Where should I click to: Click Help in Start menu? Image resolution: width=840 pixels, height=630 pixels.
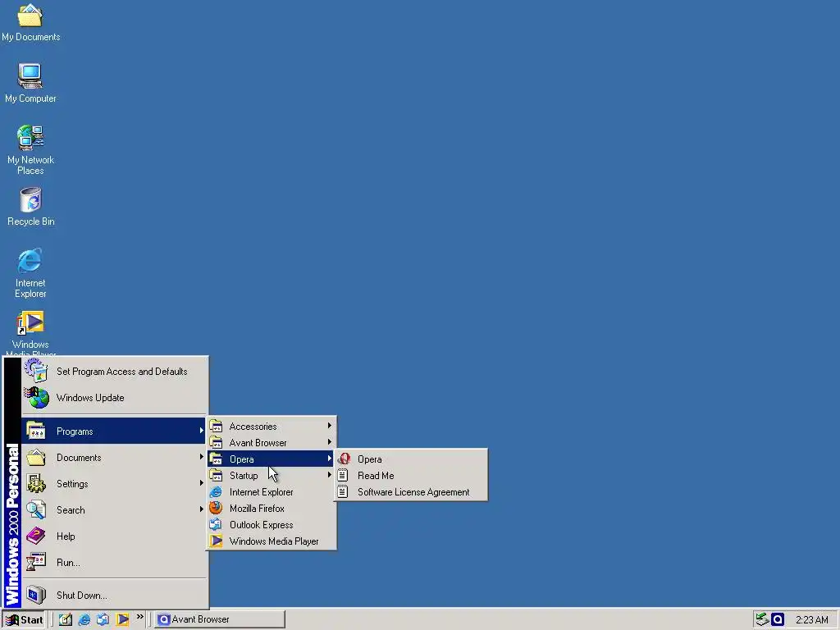click(115, 536)
